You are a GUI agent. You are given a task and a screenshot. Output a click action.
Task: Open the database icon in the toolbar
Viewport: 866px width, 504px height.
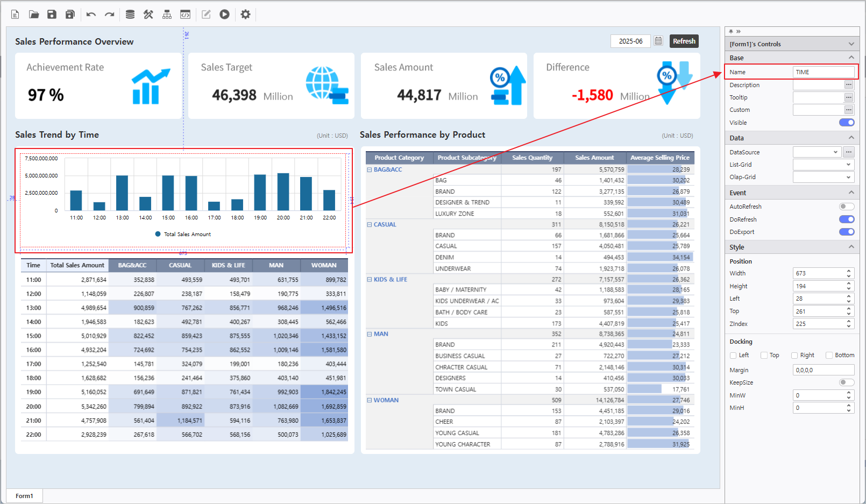(x=130, y=15)
